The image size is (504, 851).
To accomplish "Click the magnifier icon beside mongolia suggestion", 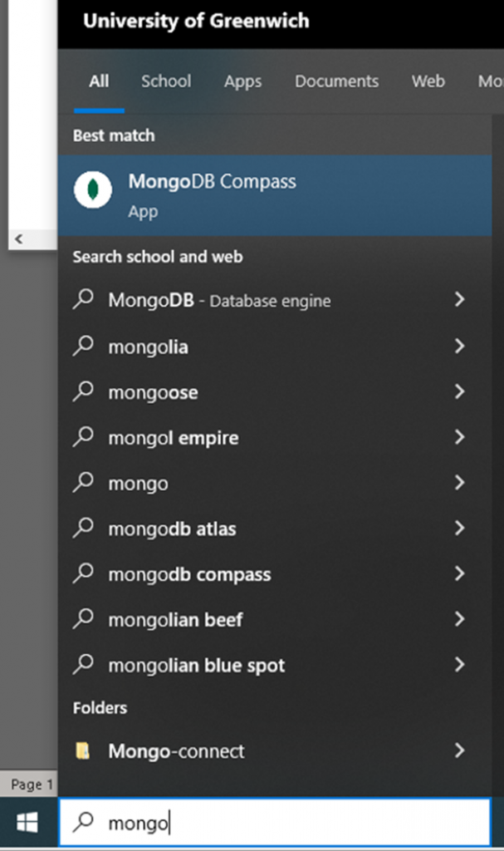I will point(83,346).
